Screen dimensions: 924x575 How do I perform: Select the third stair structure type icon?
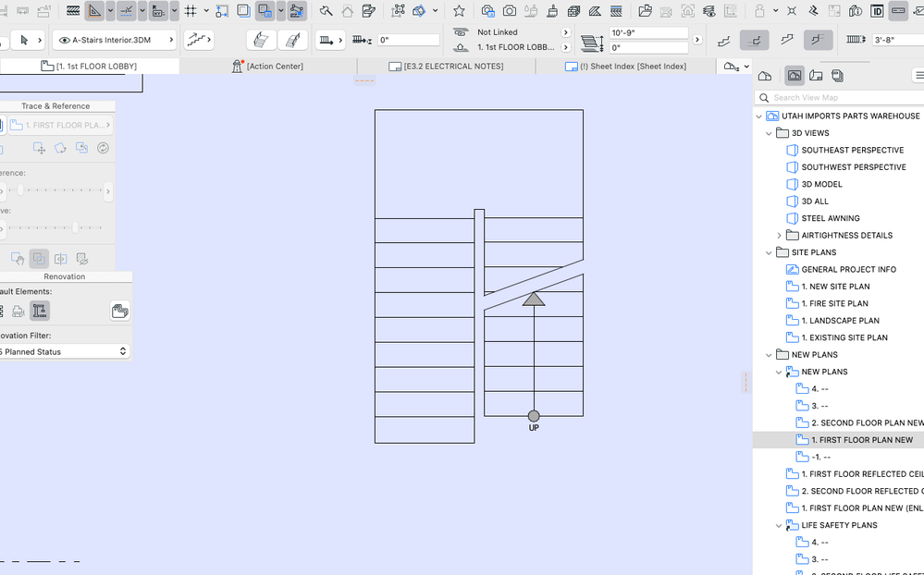tap(786, 40)
